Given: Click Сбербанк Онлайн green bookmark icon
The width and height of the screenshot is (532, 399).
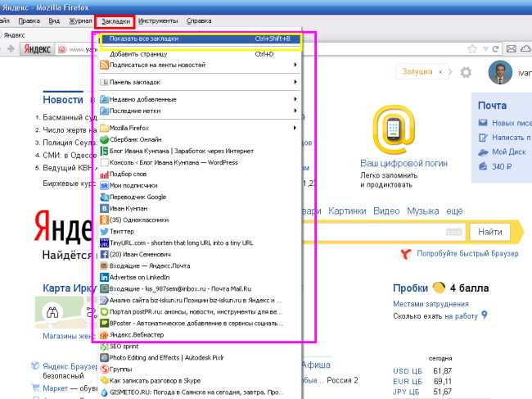Looking at the screenshot, I should (104, 139).
